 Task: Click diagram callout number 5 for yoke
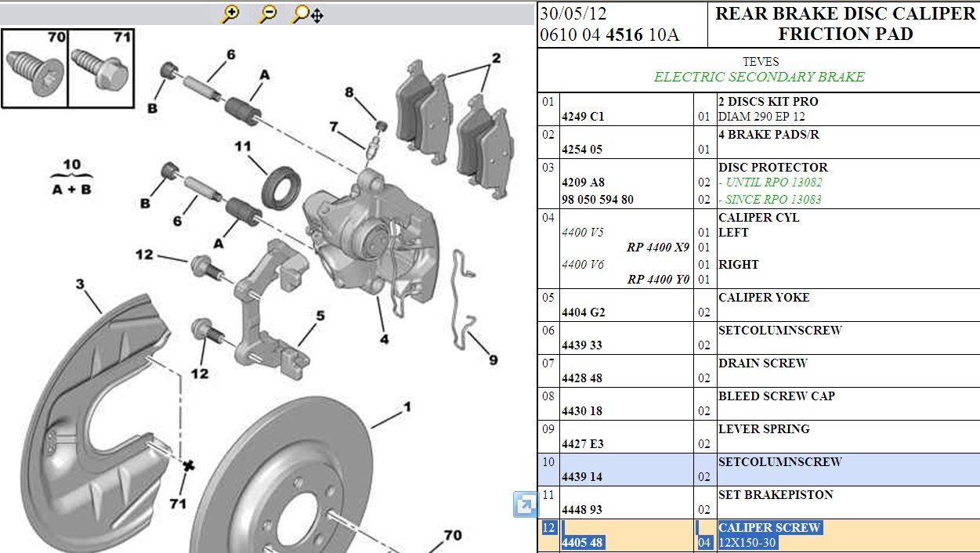(x=320, y=316)
